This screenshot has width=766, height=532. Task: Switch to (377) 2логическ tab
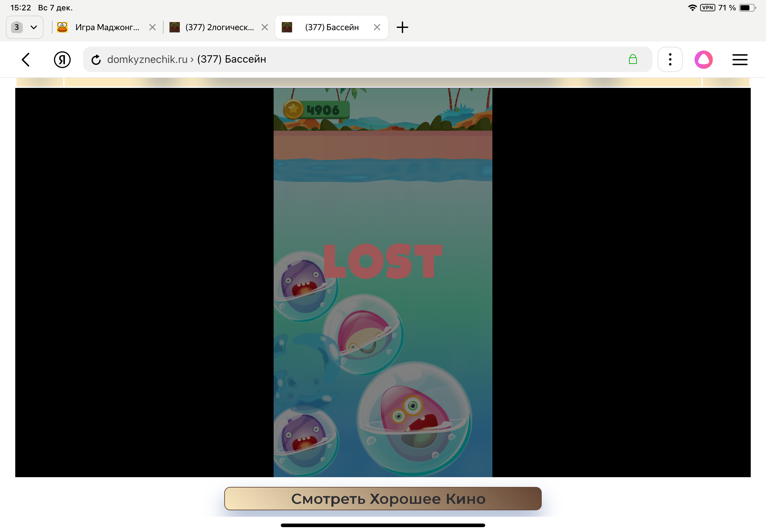tap(219, 27)
